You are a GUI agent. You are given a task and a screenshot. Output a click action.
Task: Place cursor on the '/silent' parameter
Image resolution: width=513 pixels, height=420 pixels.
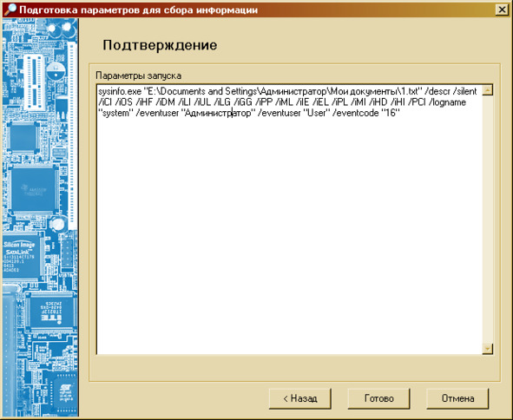tap(464, 91)
